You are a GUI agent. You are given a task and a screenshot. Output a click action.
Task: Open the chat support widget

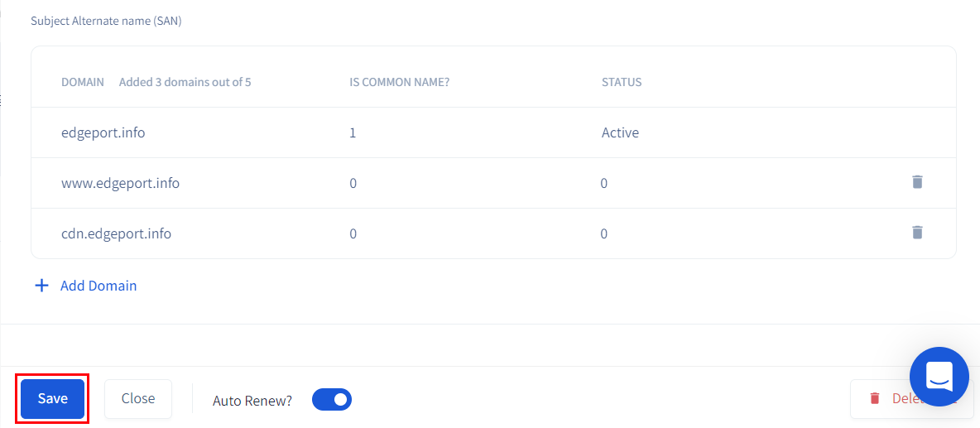click(x=939, y=377)
